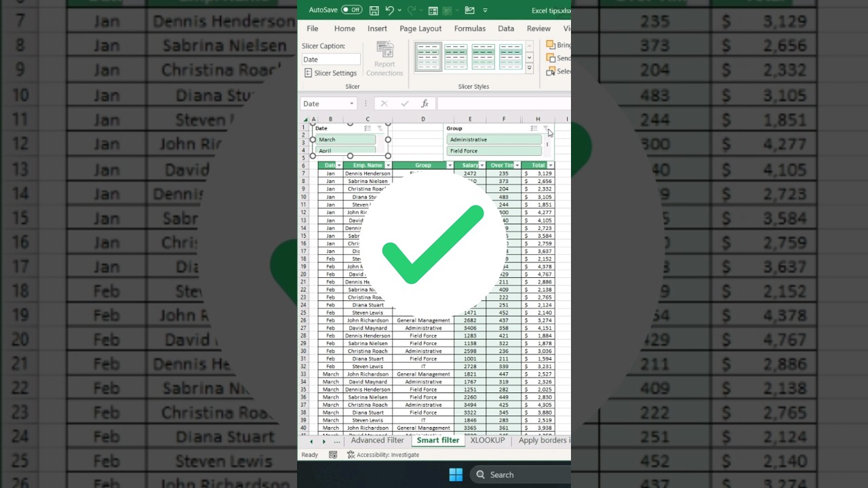Click cell with Dennis Henderson in row 7
The image size is (868, 488).
(368, 174)
